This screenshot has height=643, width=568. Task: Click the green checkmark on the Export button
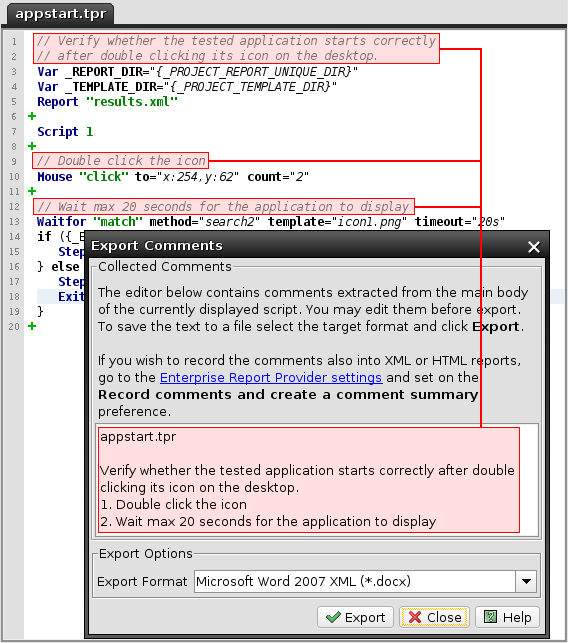click(x=333, y=617)
